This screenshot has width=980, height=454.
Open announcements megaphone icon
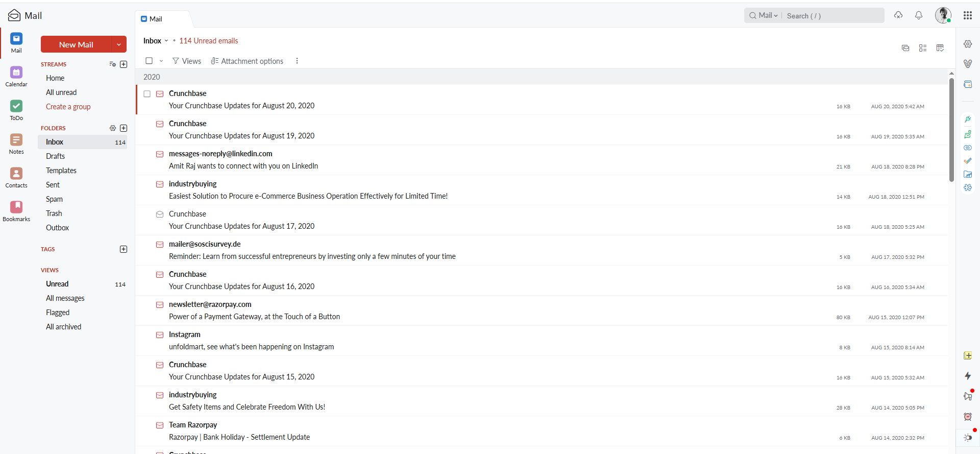pos(968,396)
